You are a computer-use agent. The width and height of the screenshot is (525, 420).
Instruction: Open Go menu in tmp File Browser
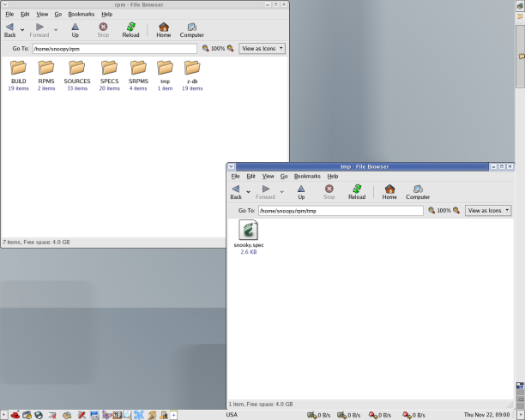(284, 176)
